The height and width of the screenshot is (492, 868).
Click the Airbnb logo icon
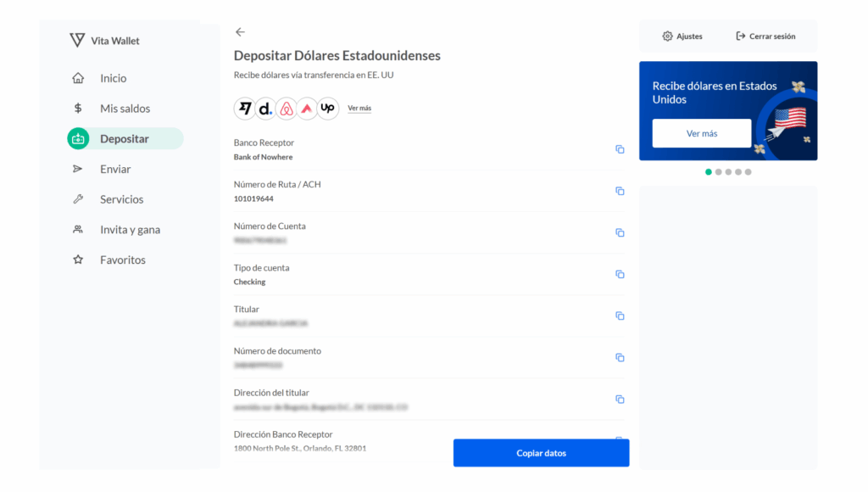287,109
